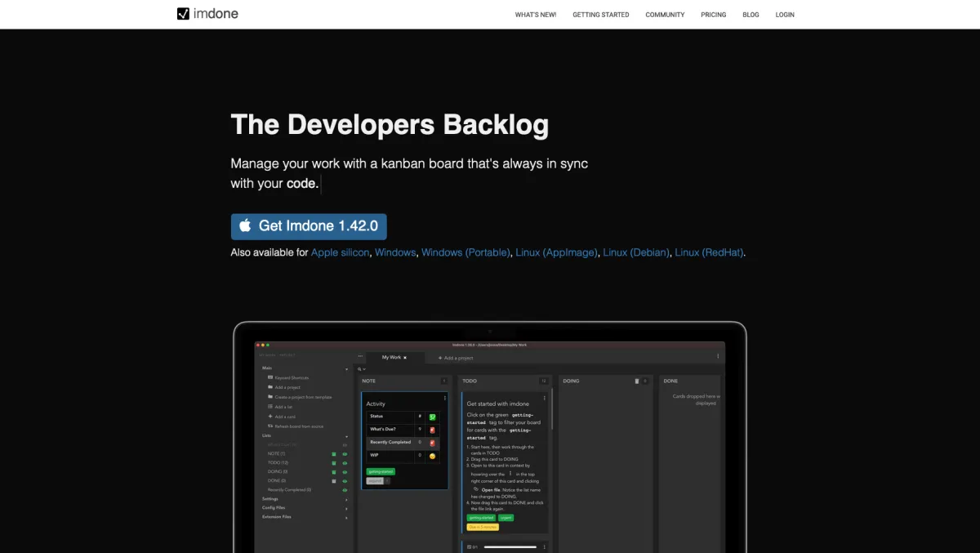This screenshot has width=980, height=553.
Task: Click the Windows (Portable) link
Action: [x=465, y=252]
